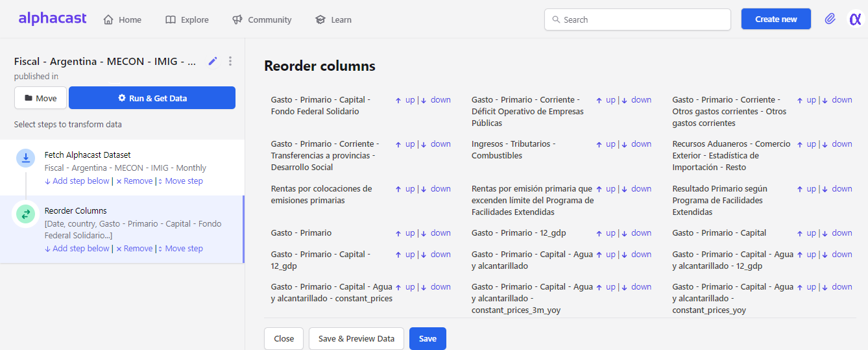Move 'Desarrollo Social' column down
Viewport: 868px width, 350px height.
436,144
